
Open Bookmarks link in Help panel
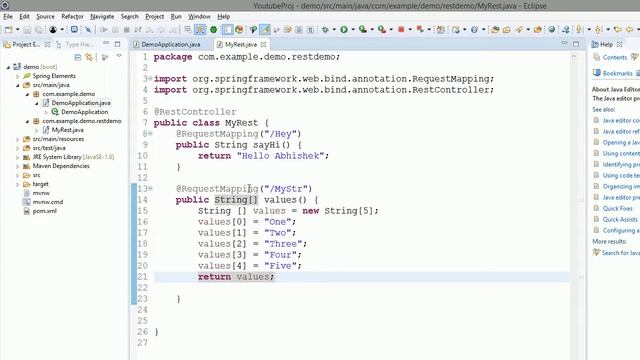point(617,73)
